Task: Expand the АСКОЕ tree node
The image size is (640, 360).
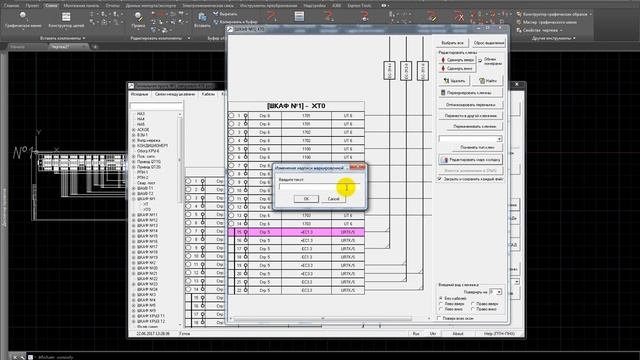Action: point(133,130)
